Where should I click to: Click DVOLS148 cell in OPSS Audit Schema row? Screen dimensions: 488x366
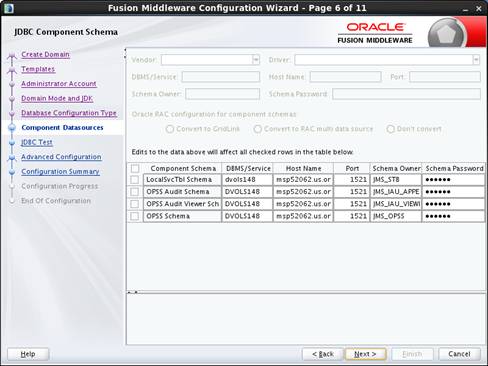coord(247,192)
